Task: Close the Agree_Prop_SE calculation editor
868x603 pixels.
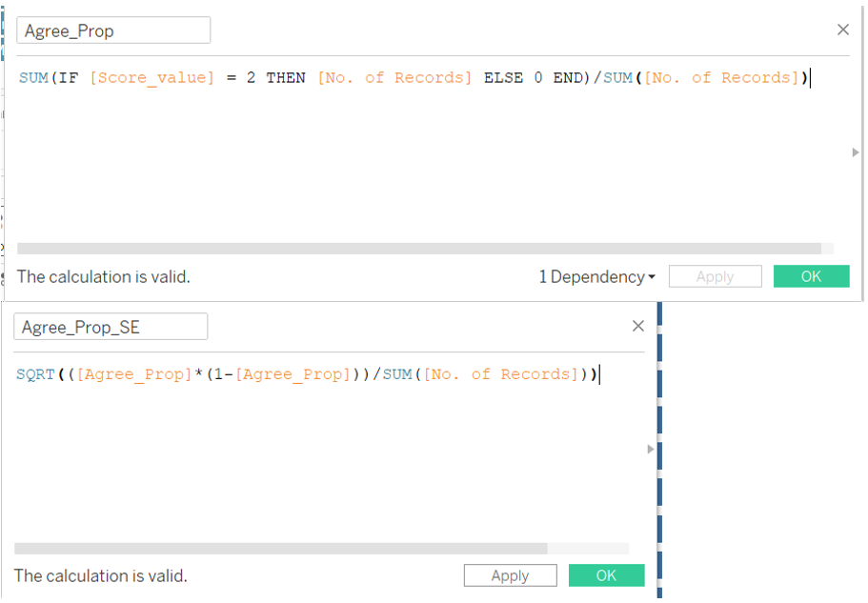Action: coord(638,326)
